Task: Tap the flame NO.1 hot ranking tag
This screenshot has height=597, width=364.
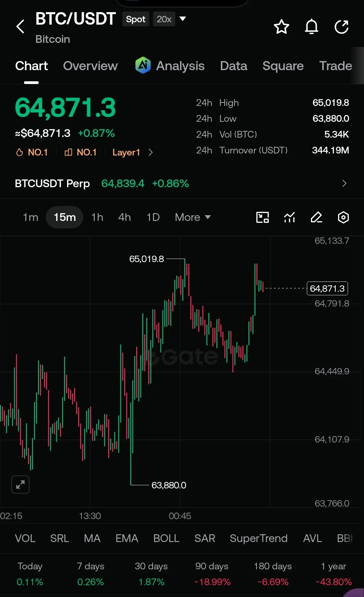Action: click(x=32, y=152)
